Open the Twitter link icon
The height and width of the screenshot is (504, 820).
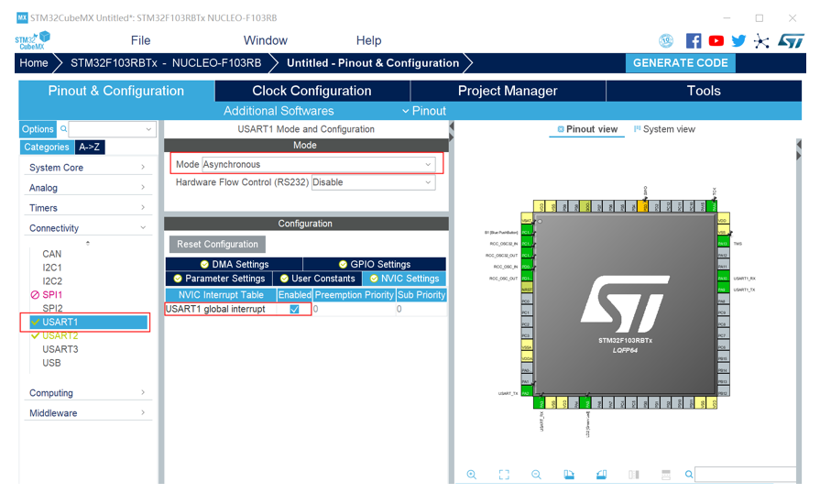click(738, 41)
